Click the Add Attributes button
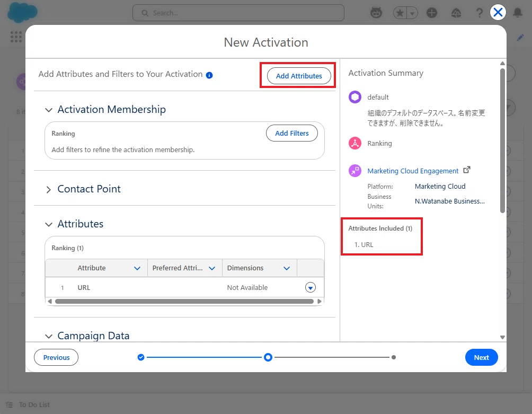The image size is (532, 414). pyautogui.click(x=298, y=76)
